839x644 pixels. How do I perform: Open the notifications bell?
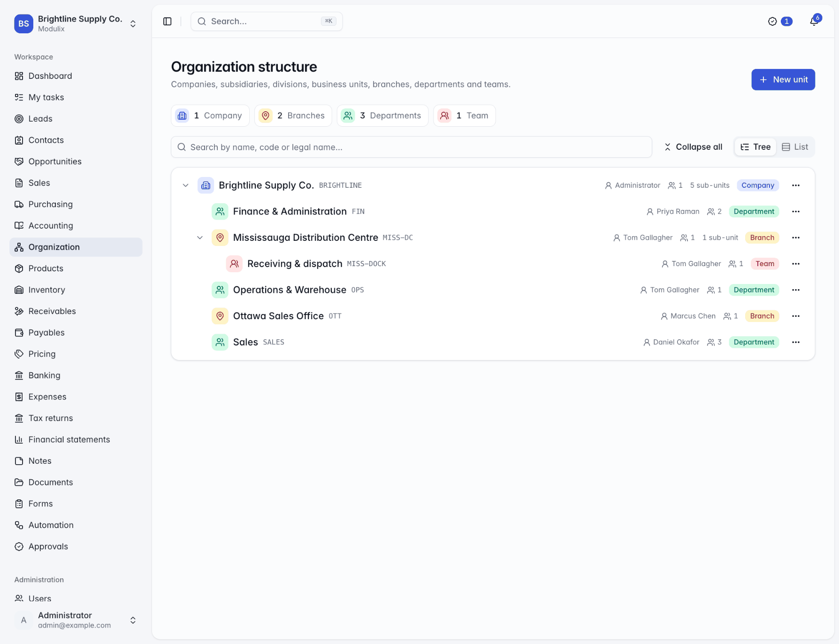pyautogui.click(x=814, y=22)
